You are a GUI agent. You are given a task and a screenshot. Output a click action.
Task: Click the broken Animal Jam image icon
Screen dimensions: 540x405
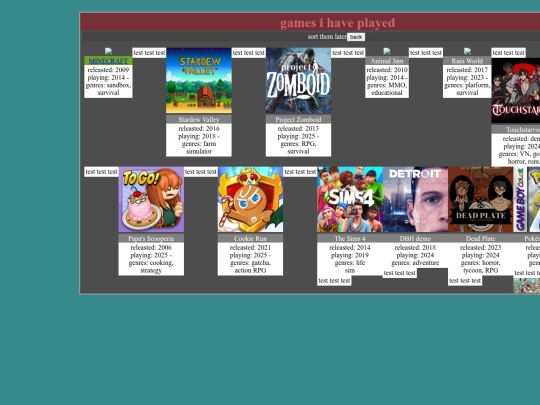point(387,51)
